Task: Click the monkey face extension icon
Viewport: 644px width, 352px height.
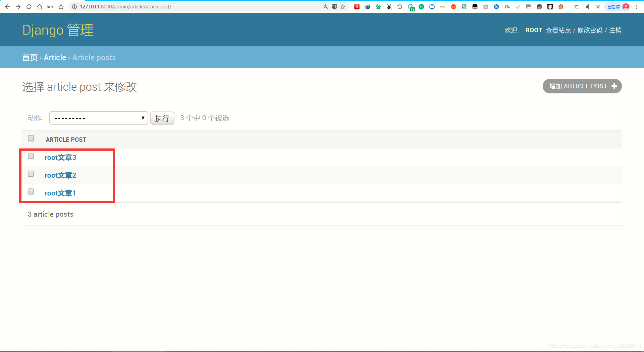Action: click(561, 7)
